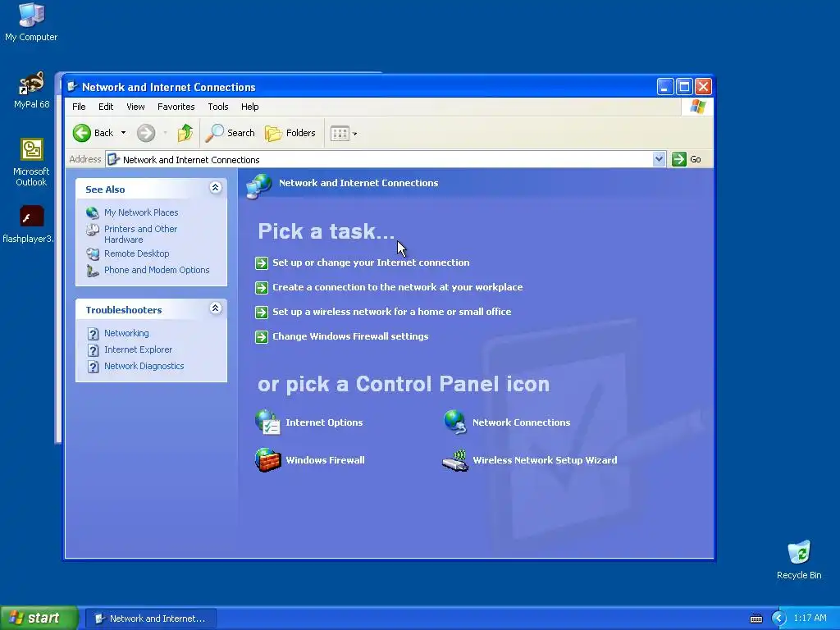Click the Remote Desktop icon
The height and width of the screenshot is (630, 840).
[x=92, y=254]
